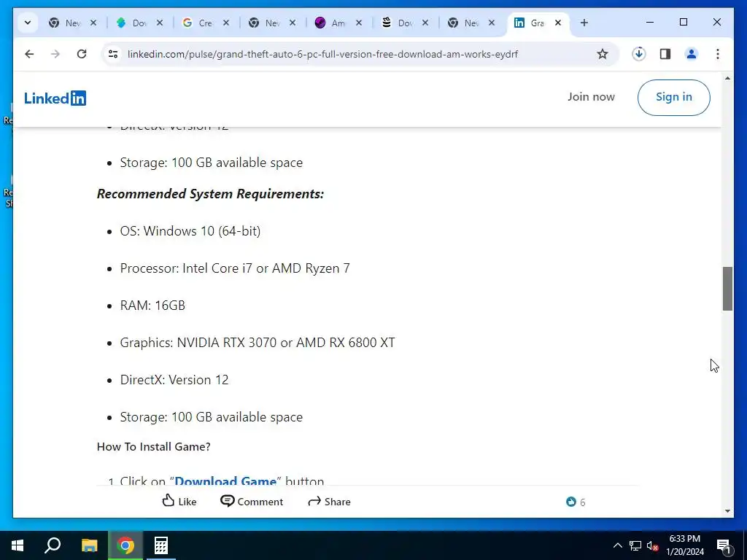This screenshot has width=747, height=560.
Task: Like the article
Action: click(179, 501)
